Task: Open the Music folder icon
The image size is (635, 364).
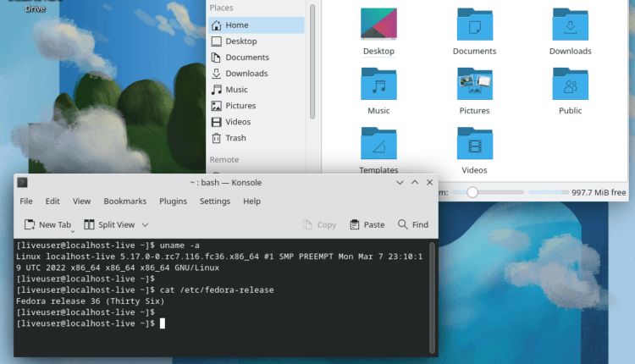Action: click(x=378, y=84)
